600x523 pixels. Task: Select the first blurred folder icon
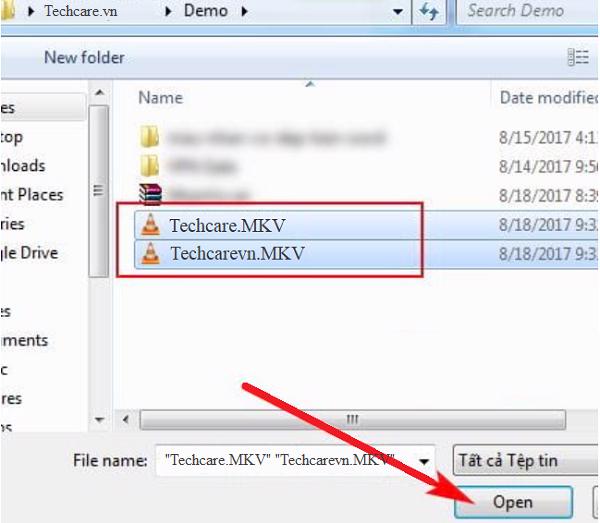[x=149, y=137]
